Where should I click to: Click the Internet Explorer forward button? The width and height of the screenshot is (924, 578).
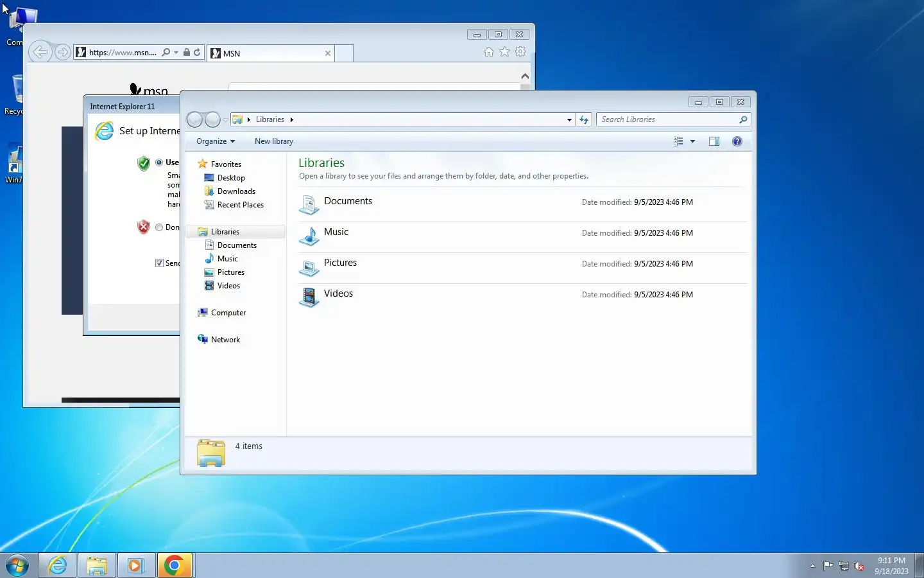[x=62, y=52]
